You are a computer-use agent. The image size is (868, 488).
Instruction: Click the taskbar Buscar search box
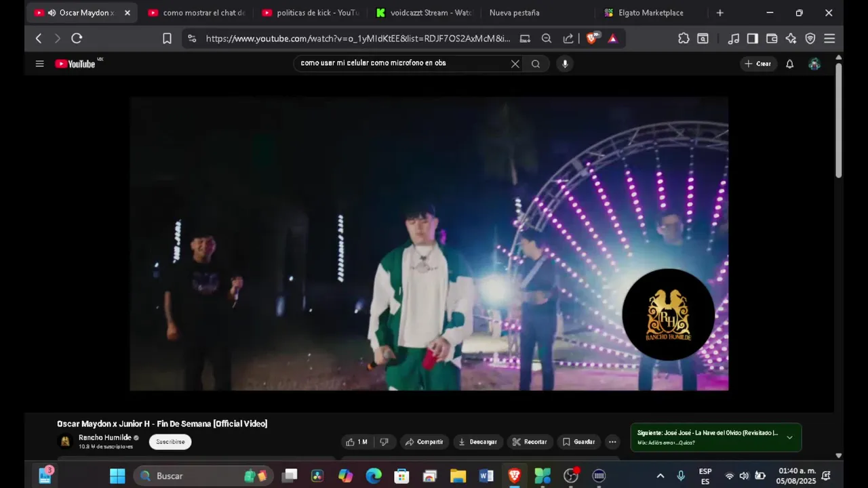203,476
